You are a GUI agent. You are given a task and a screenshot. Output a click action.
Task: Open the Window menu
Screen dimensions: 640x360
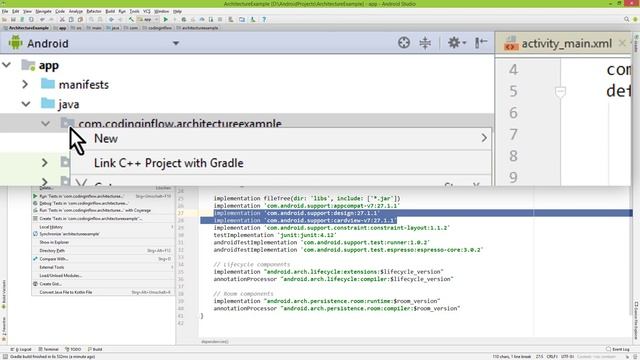click(x=162, y=11)
